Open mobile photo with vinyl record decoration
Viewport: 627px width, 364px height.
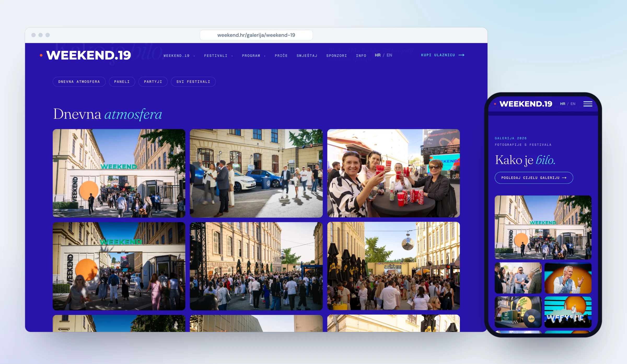coord(518,312)
